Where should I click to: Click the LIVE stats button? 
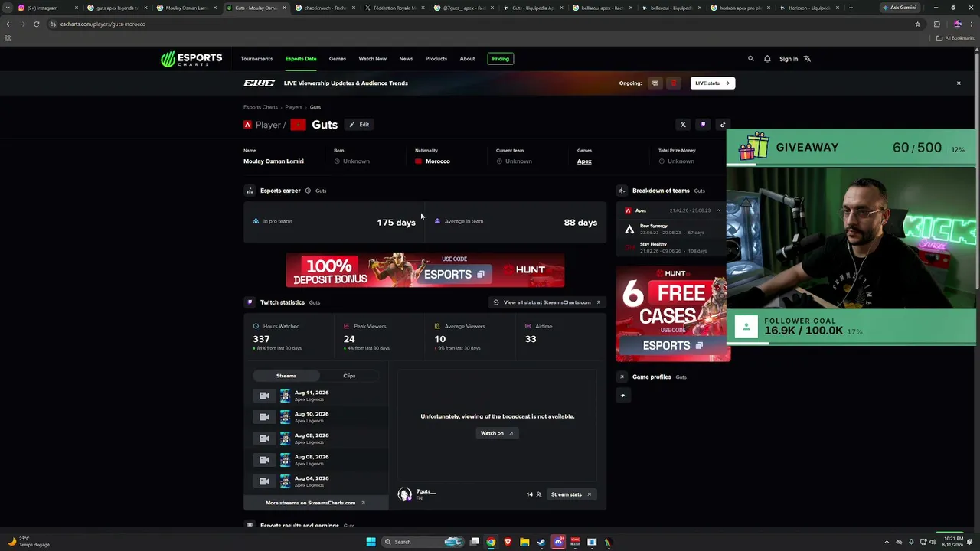pos(712,83)
